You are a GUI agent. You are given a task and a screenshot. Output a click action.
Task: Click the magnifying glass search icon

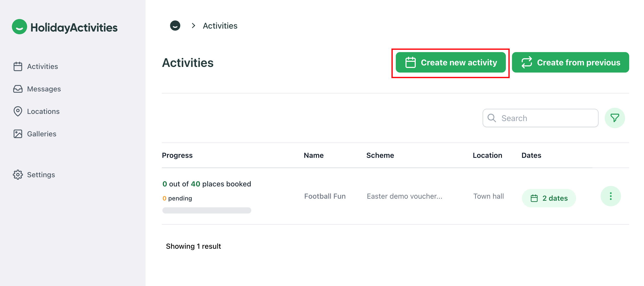[x=492, y=118]
